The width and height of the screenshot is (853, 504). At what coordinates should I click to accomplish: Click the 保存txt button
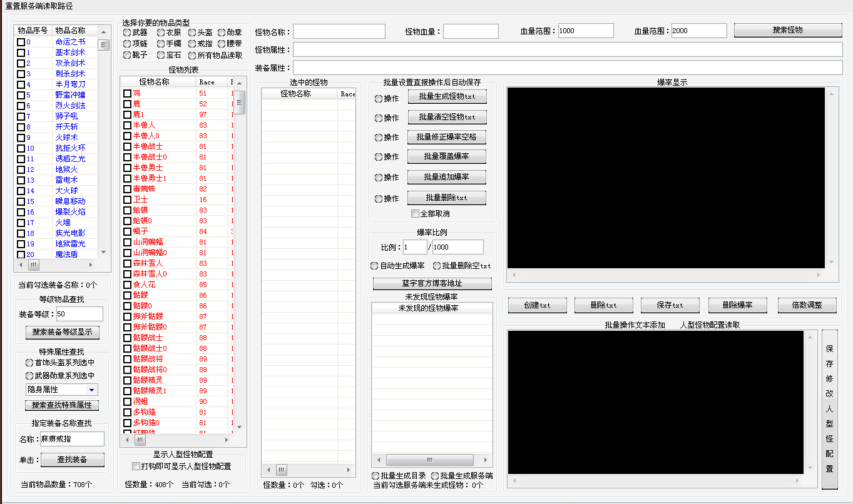pyautogui.click(x=670, y=305)
